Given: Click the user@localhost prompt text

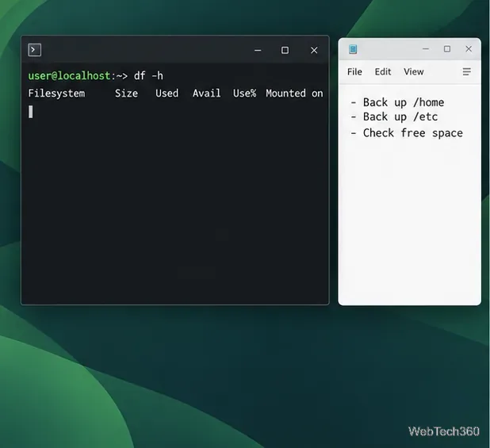Looking at the screenshot, I should pyautogui.click(x=69, y=76).
